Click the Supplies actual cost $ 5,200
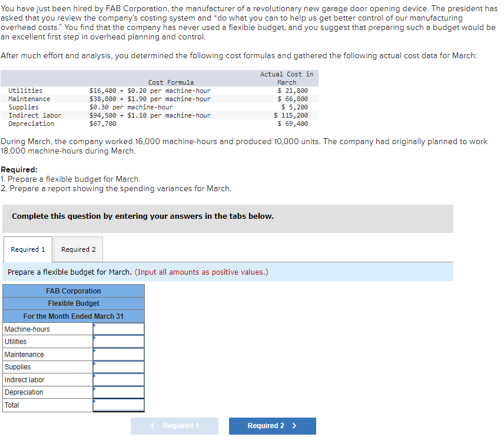This screenshot has width=504, height=437. pos(294,107)
